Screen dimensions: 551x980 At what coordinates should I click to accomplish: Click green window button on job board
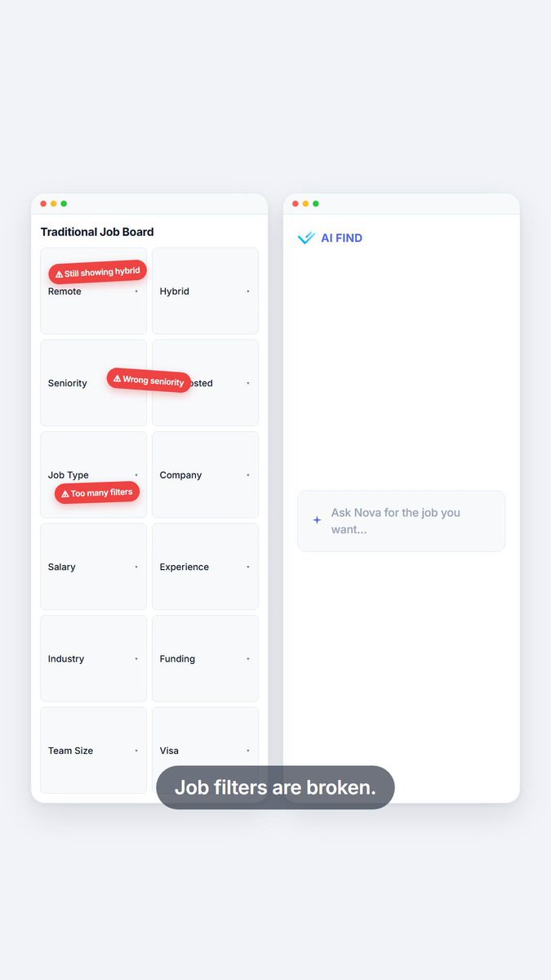click(x=64, y=203)
